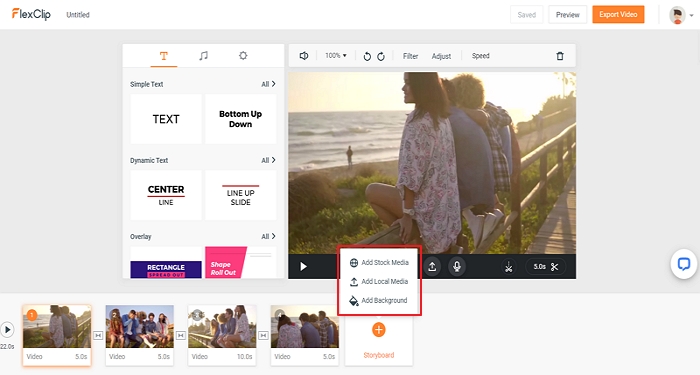Switch to the Music tab
Image resolution: width=700 pixels, height=375 pixels.
tap(203, 56)
